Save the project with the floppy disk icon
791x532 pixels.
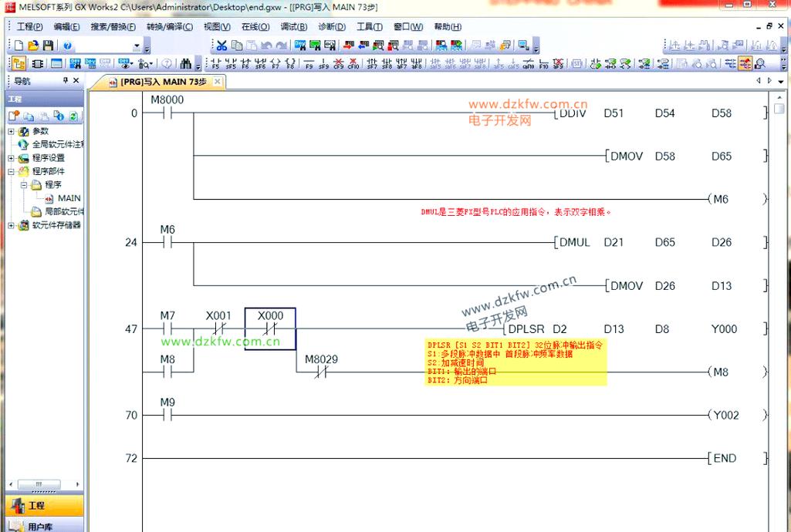coord(48,45)
